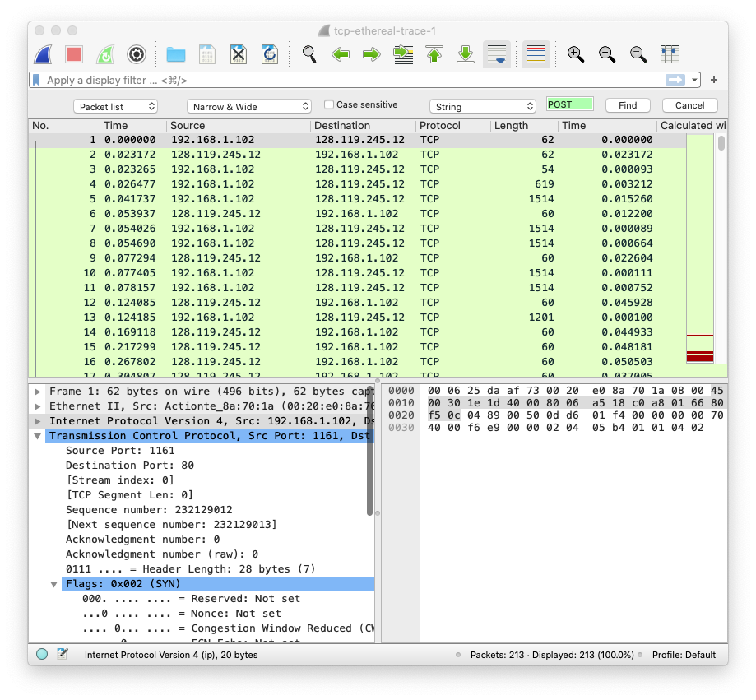Screen dimensions: 756x700
Task: Sort by the Source column header
Action: point(239,126)
